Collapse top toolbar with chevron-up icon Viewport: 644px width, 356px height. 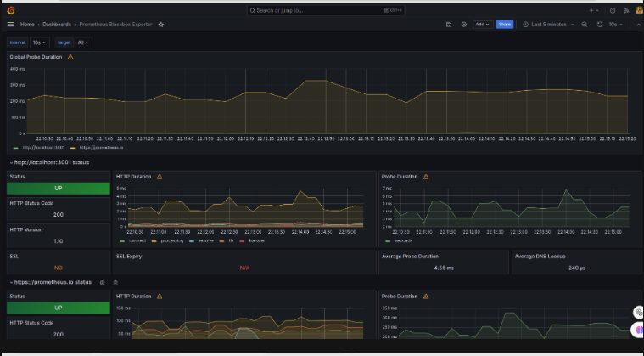[x=639, y=25]
